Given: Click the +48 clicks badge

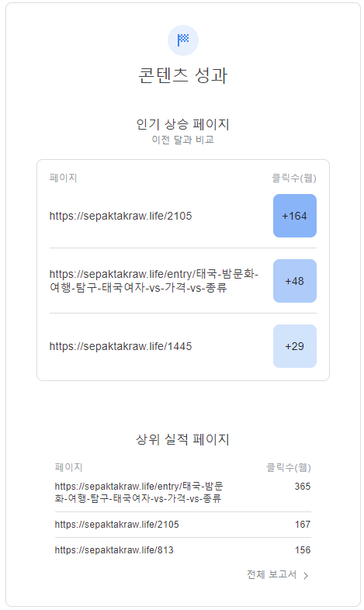Looking at the screenshot, I should pos(295,281).
